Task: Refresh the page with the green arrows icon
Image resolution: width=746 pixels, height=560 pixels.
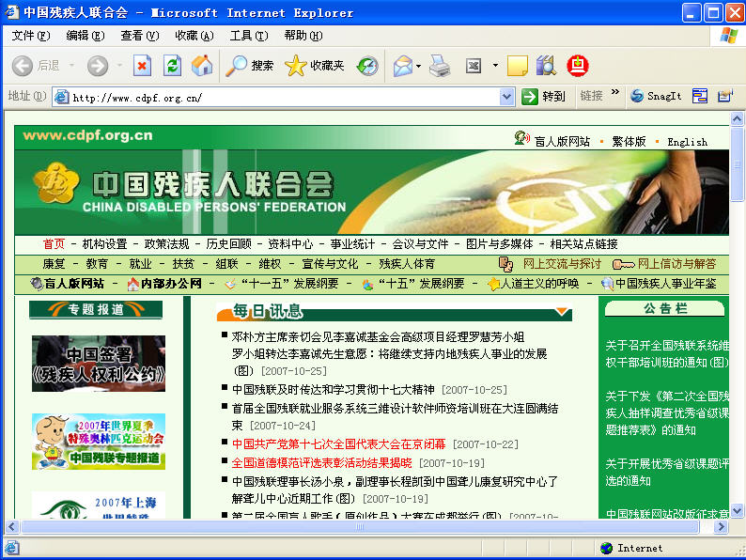Action: [172, 66]
